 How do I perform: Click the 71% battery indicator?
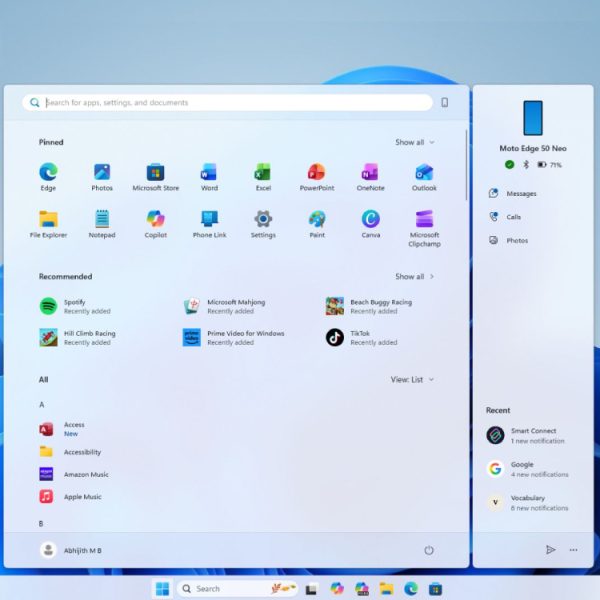tap(549, 165)
